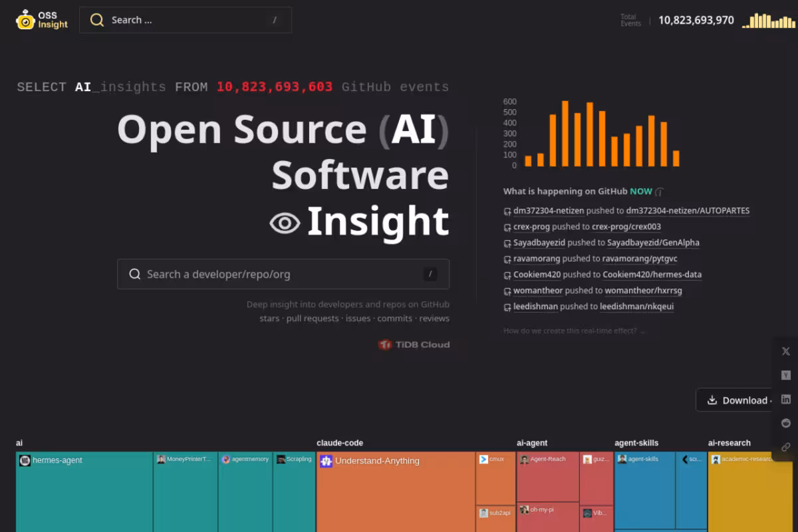Open 'How do we create this real-time effect?' link
The height and width of the screenshot is (532, 798).
click(x=574, y=331)
